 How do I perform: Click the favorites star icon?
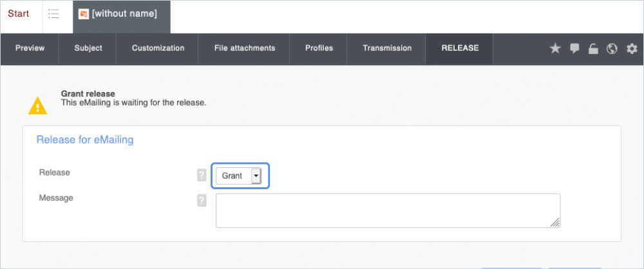(555, 49)
